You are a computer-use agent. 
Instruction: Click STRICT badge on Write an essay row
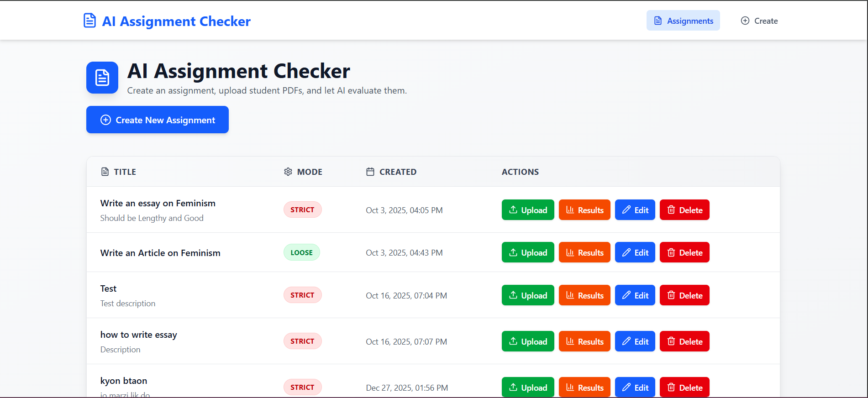[x=302, y=209]
